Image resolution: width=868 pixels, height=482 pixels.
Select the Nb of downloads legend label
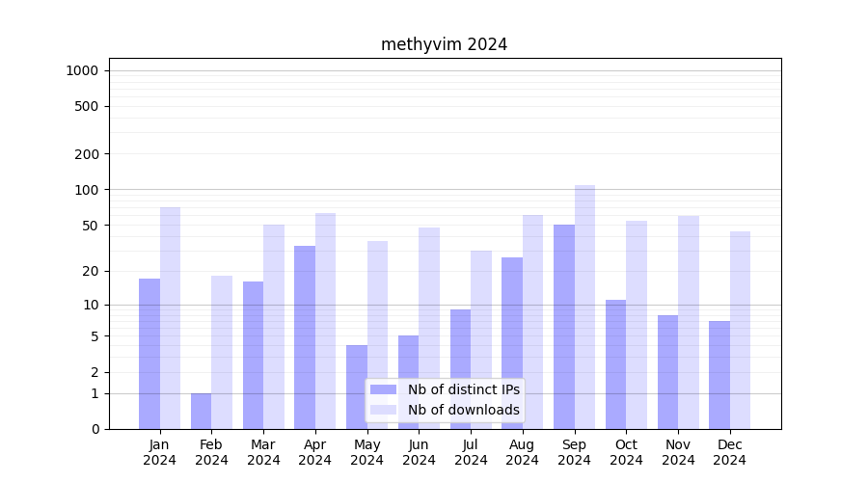coord(463,410)
